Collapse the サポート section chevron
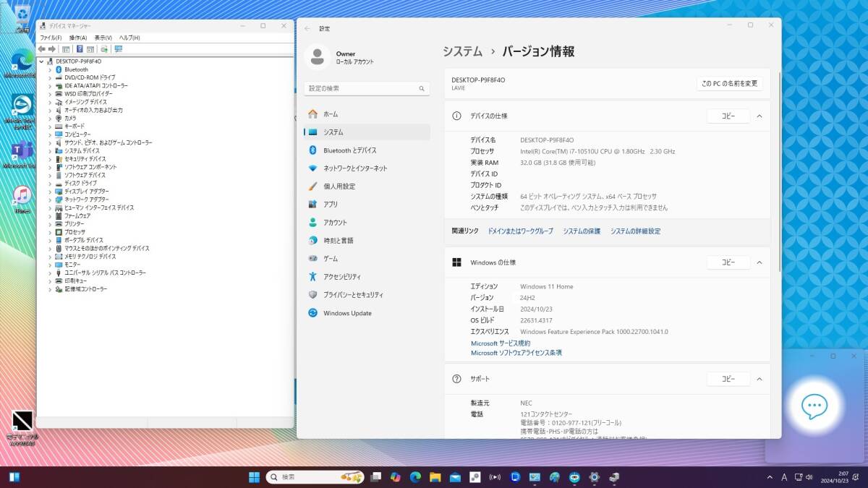The width and height of the screenshot is (868, 488). 759,379
